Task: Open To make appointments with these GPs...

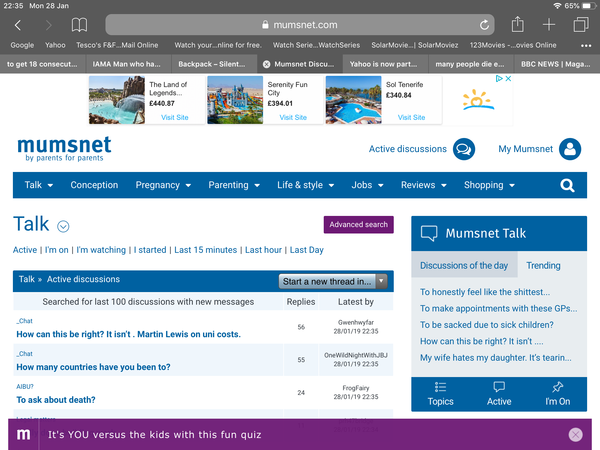Action: [x=499, y=308]
